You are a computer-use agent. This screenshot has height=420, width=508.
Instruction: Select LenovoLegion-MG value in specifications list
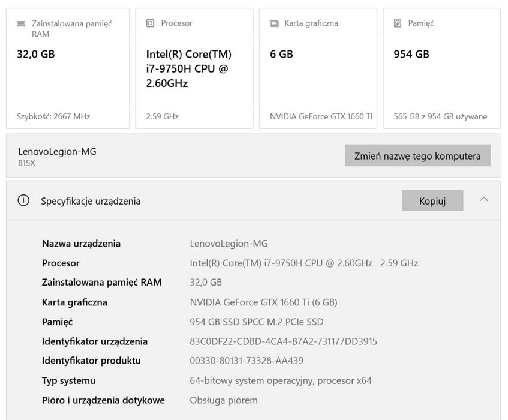click(x=229, y=244)
